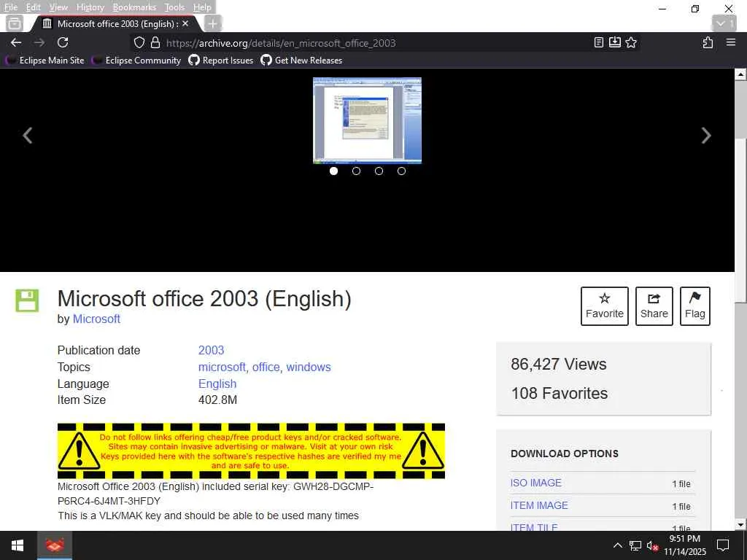Open the Help menu
Image resolution: width=747 pixels, height=560 pixels.
click(202, 7)
